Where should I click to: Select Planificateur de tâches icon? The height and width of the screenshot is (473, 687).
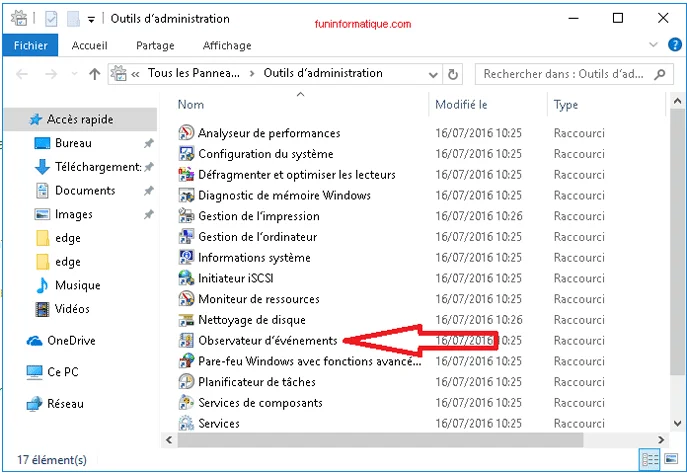pos(186,382)
